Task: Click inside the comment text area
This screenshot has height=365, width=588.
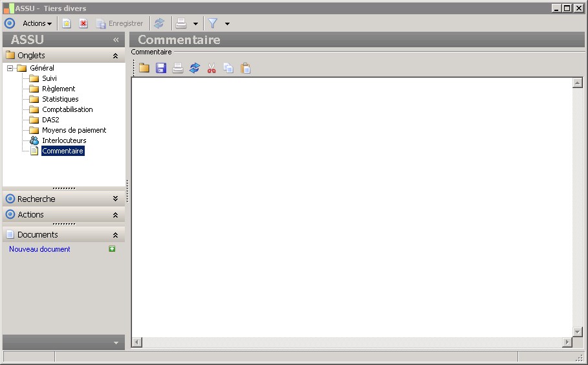Action: click(x=352, y=207)
